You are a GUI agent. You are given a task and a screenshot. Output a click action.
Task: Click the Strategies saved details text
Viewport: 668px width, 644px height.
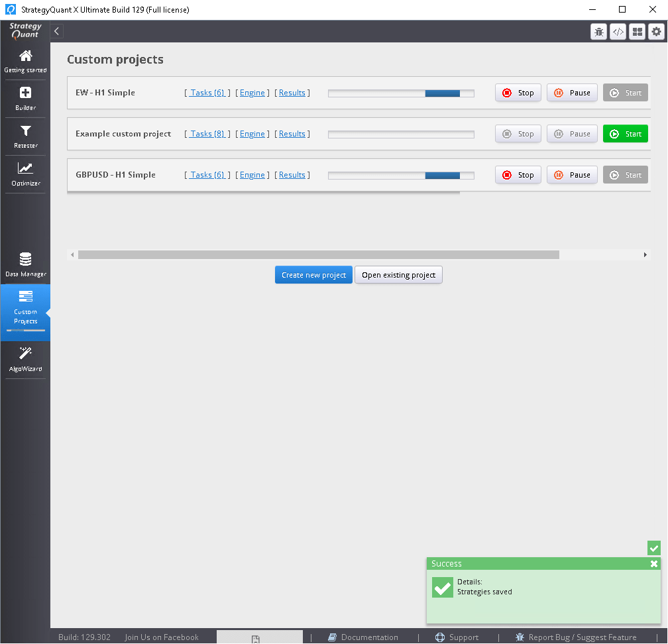pos(484,592)
